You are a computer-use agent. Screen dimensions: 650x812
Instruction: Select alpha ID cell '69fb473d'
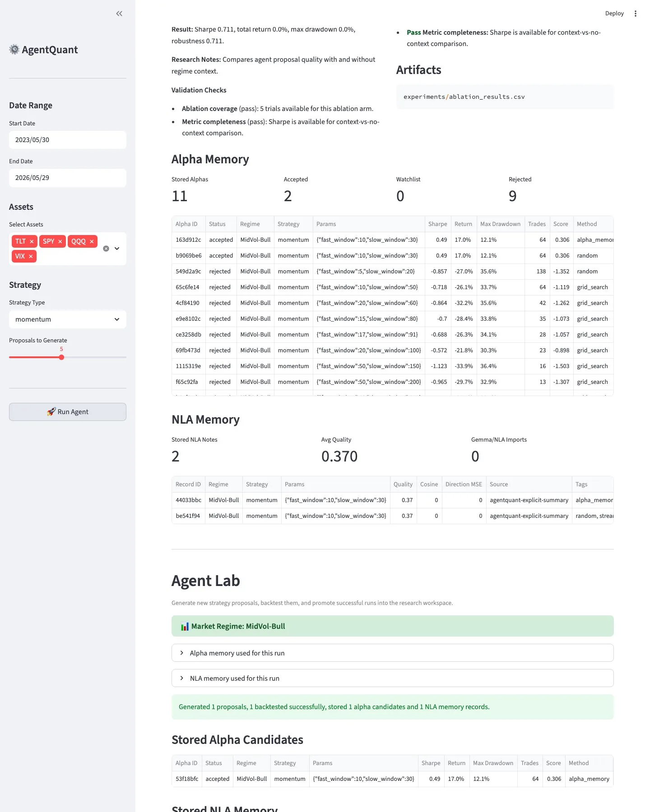pos(188,351)
